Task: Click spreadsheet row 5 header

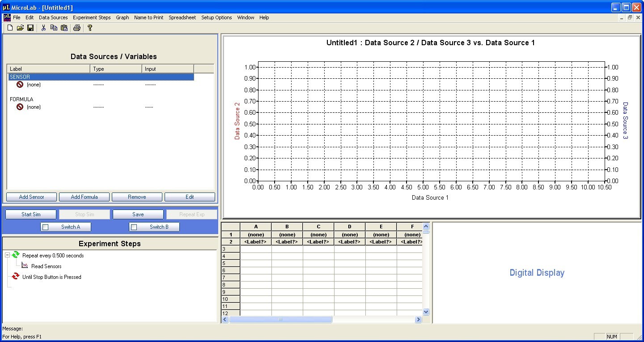Action: 231,263
